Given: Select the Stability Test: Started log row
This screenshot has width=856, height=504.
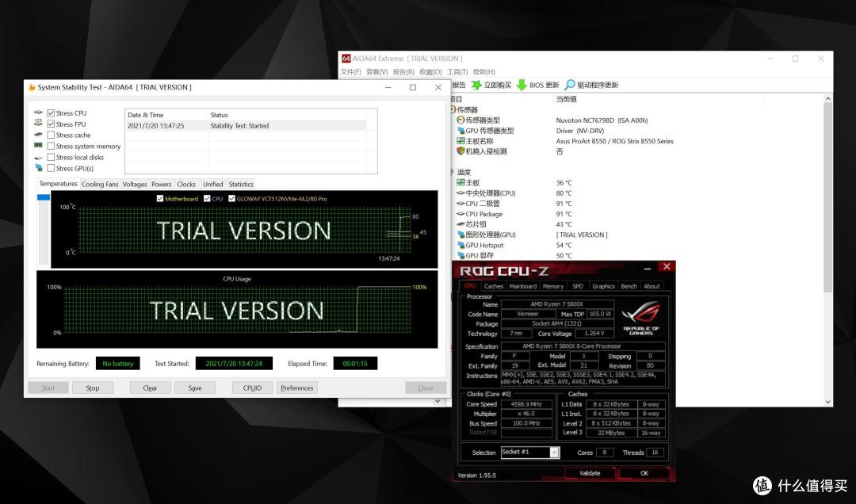Looking at the screenshot, I should 246,125.
